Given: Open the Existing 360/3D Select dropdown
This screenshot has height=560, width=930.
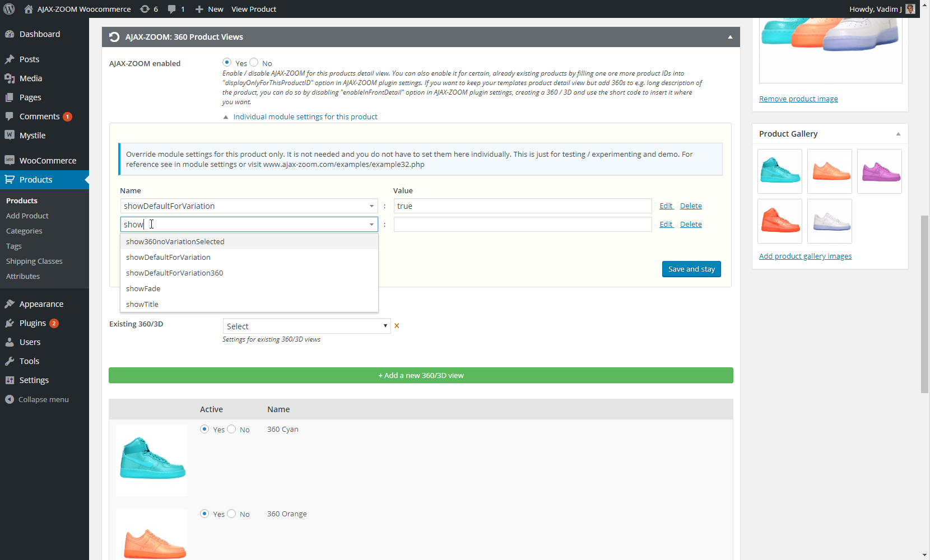Looking at the screenshot, I should pos(306,326).
